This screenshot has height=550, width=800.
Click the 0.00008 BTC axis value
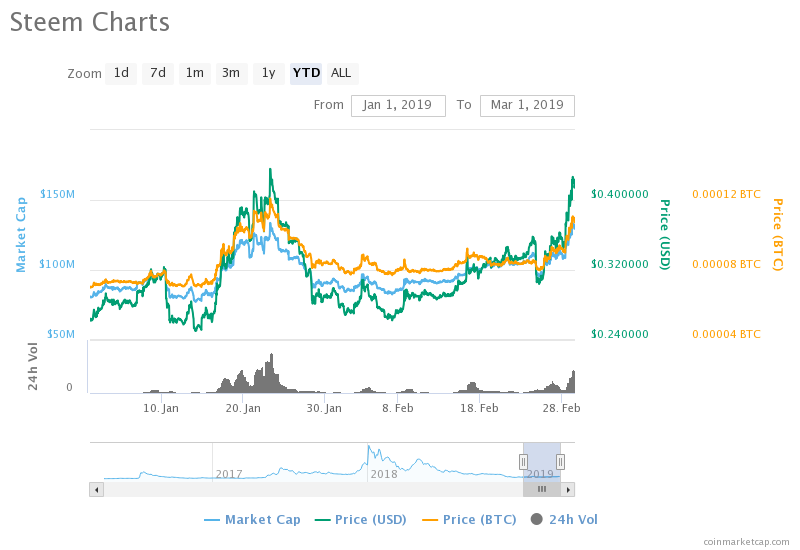[x=726, y=264]
